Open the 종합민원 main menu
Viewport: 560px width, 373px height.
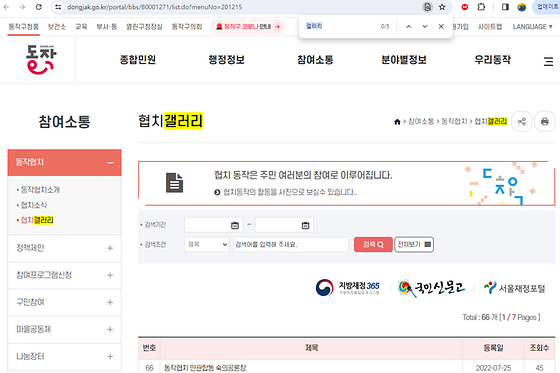pyautogui.click(x=138, y=60)
